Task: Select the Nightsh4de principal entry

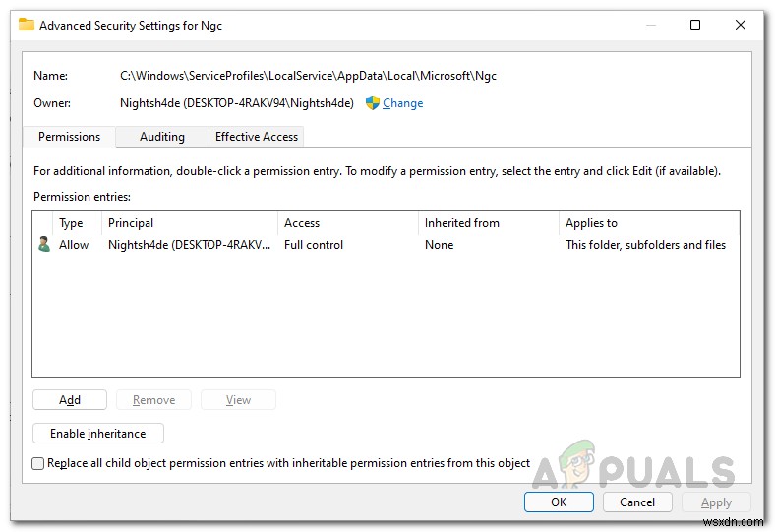Action: click(x=189, y=245)
